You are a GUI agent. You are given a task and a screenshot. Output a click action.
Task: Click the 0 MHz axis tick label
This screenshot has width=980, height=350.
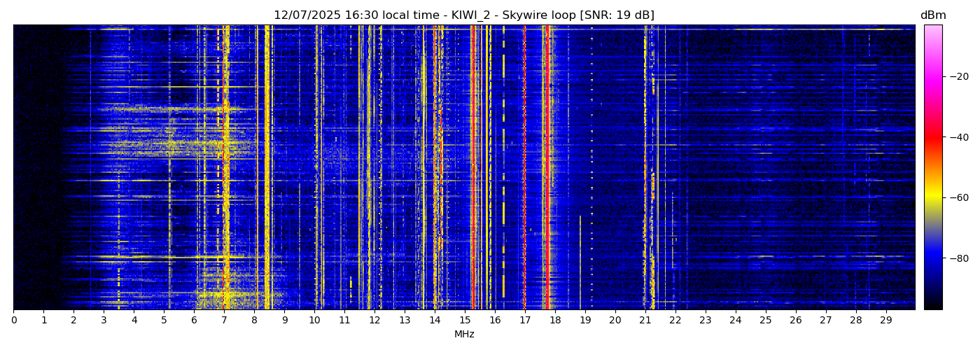coord(14,320)
